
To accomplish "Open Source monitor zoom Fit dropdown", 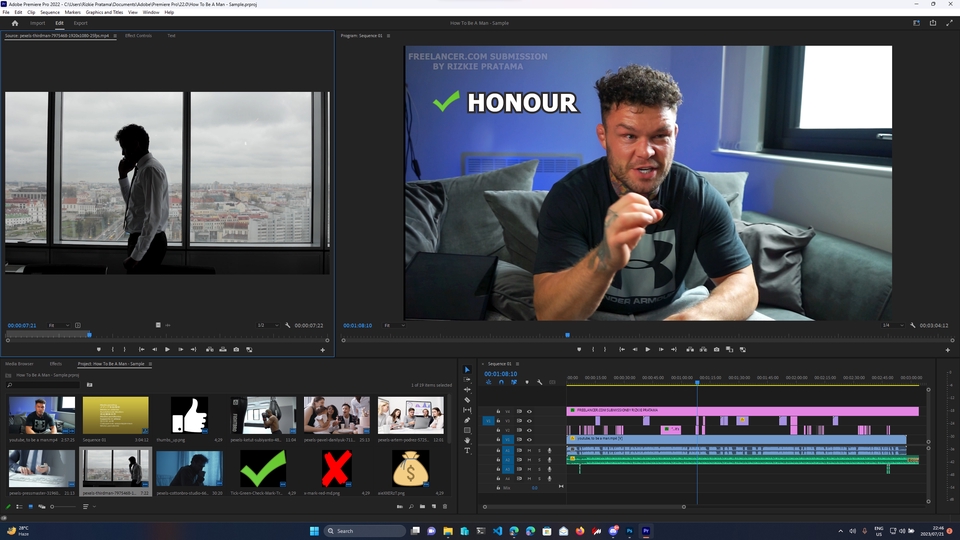I will [59, 325].
